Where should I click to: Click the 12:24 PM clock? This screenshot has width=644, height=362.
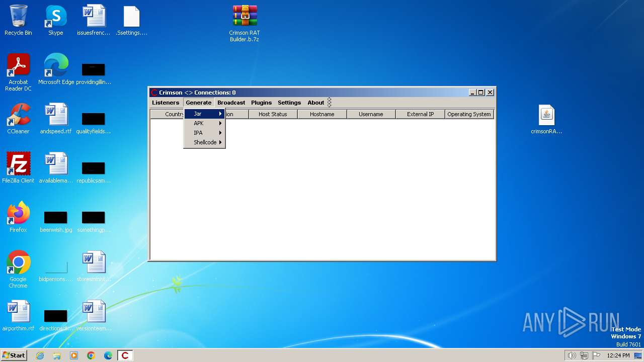618,355
